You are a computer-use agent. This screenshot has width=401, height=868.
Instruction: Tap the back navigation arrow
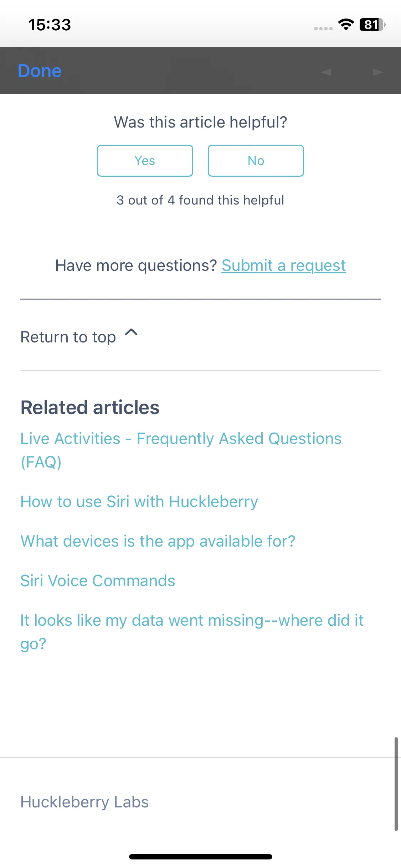[326, 72]
